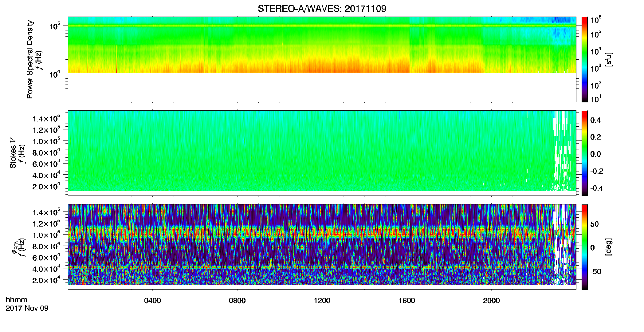Click the 2000 time axis label
Viewport: 644px width, 332px height.
pyautogui.click(x=491, y=301)
